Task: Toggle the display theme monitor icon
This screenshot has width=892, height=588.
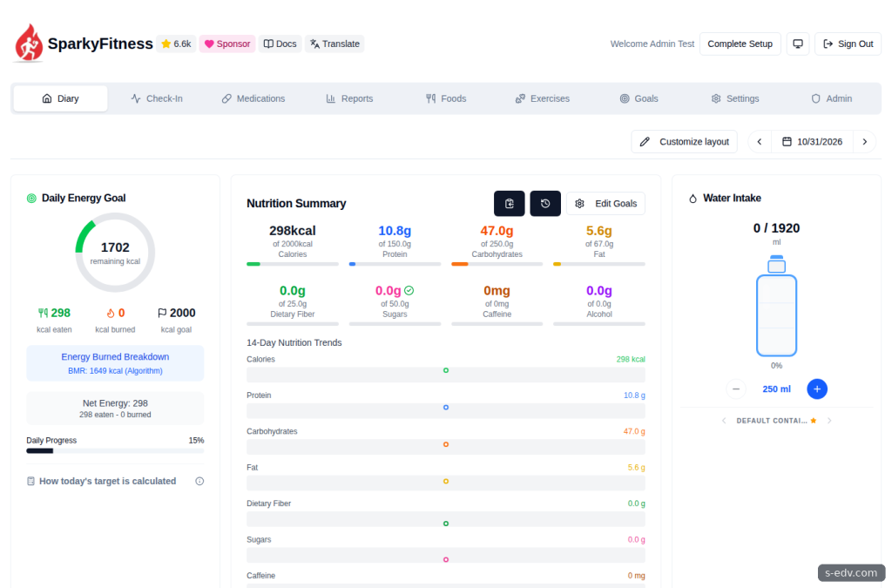Action: coord(798,44)
